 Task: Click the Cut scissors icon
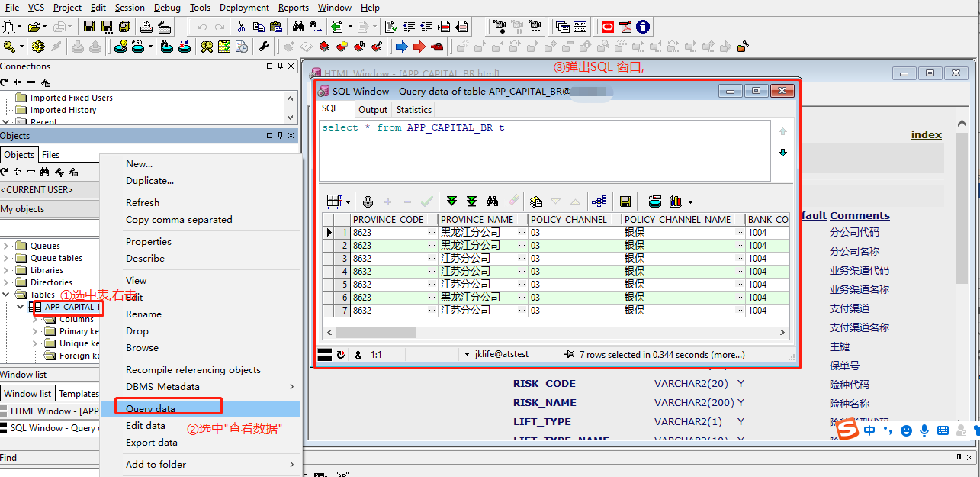pyautogui.click(x=241, y=27)
